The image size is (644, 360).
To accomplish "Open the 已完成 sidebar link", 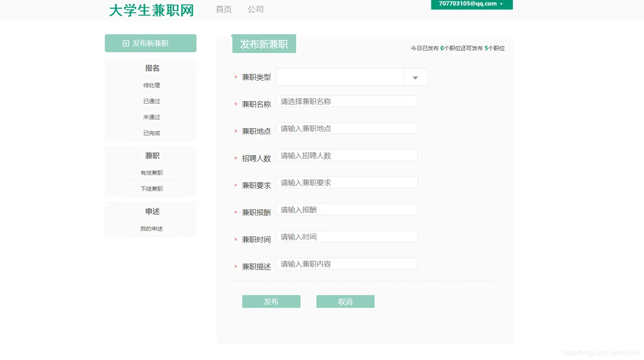I will pos(151,133).
